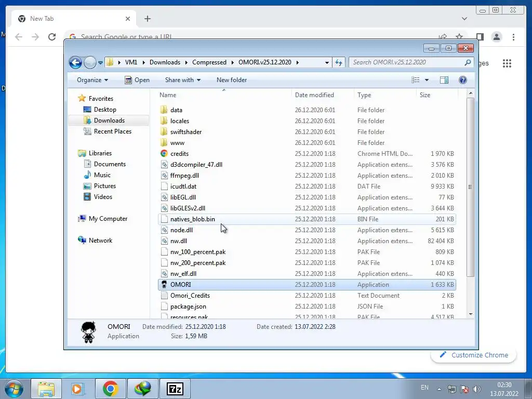The width and height of the screenshot is (532, 399).
Task: Open Recent Places in sidebar
Action: coord(113,131)
